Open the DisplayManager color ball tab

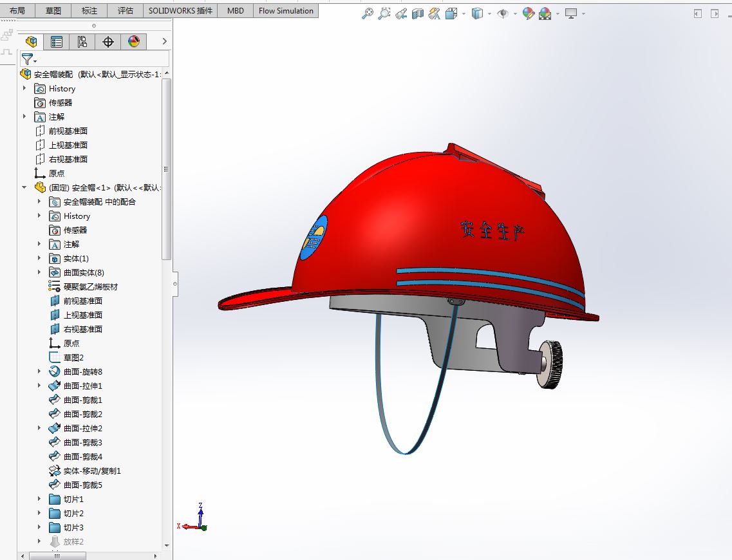134,42
